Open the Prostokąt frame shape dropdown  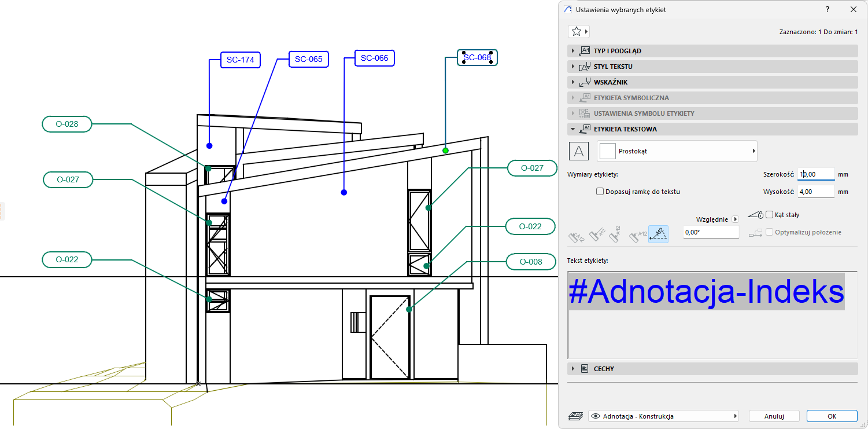coord(677,151)
